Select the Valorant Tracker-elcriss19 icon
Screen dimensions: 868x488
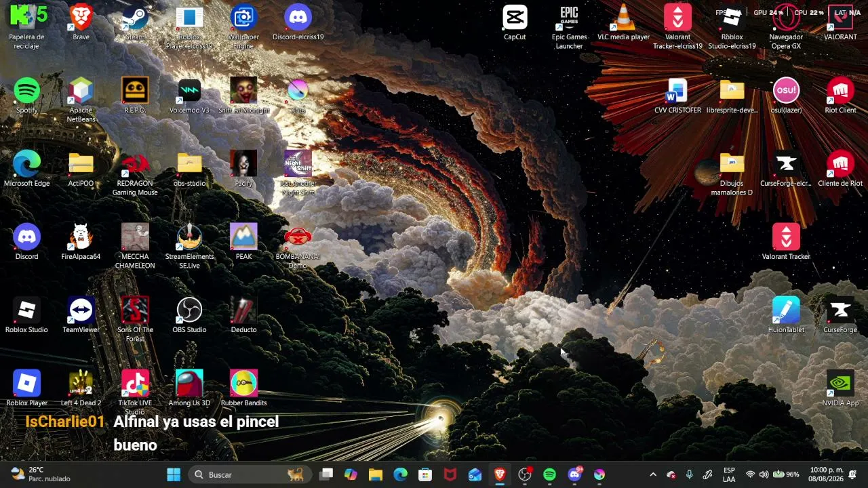pos(677,27)
